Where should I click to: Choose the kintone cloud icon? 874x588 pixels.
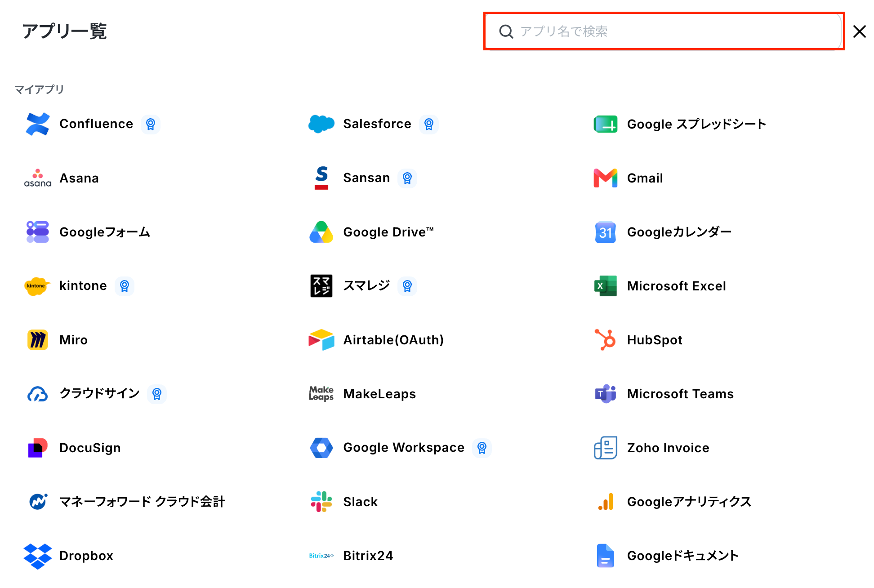coord(38,286)
